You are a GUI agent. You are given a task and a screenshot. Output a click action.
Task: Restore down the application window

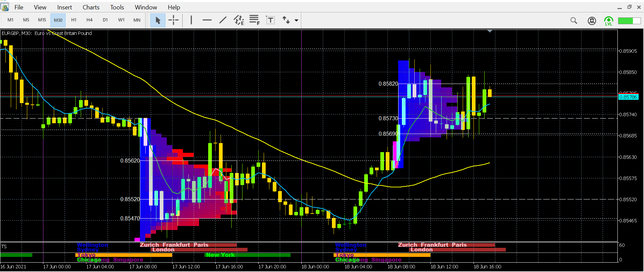(630, 7)
